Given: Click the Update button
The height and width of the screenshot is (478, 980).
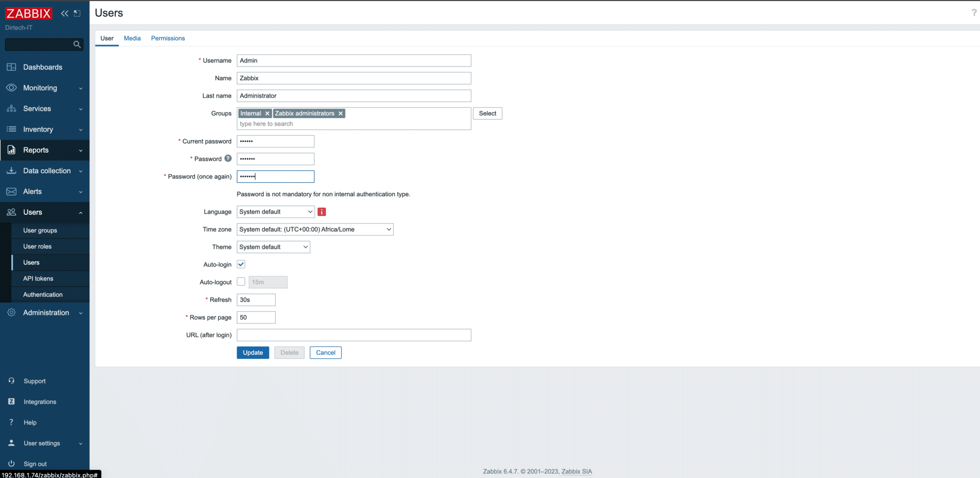Looking at the screenshot, I should click(x=253, y=353).
